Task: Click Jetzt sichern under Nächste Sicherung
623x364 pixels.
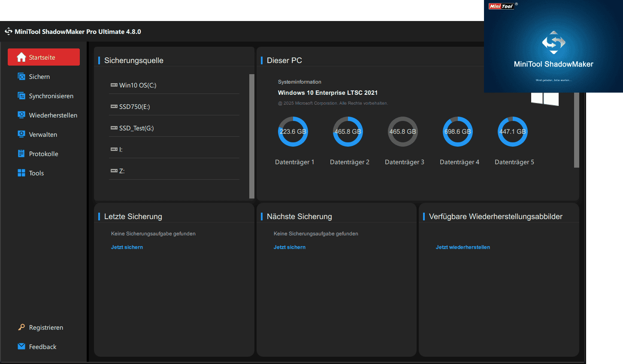Action: coord(290,247)
